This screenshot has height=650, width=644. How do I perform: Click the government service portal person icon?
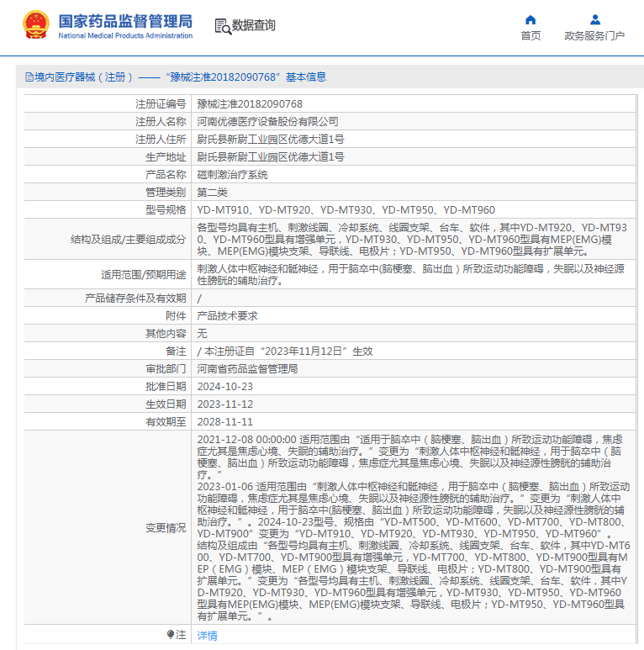click(x=595, y=19)
